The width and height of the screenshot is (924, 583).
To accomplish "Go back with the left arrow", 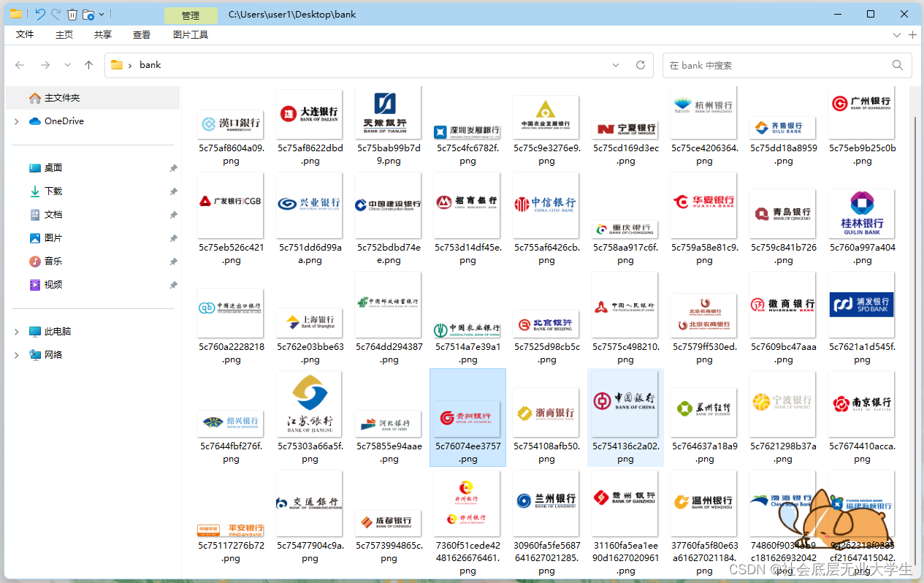I will point(20,65).
